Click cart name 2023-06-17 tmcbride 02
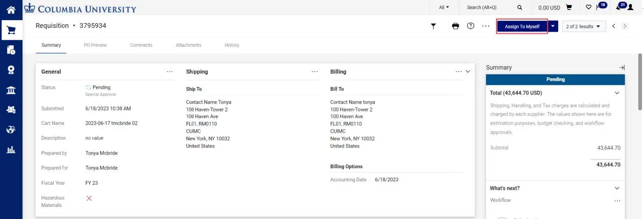The image size is (644, 219). pos(111,123)
